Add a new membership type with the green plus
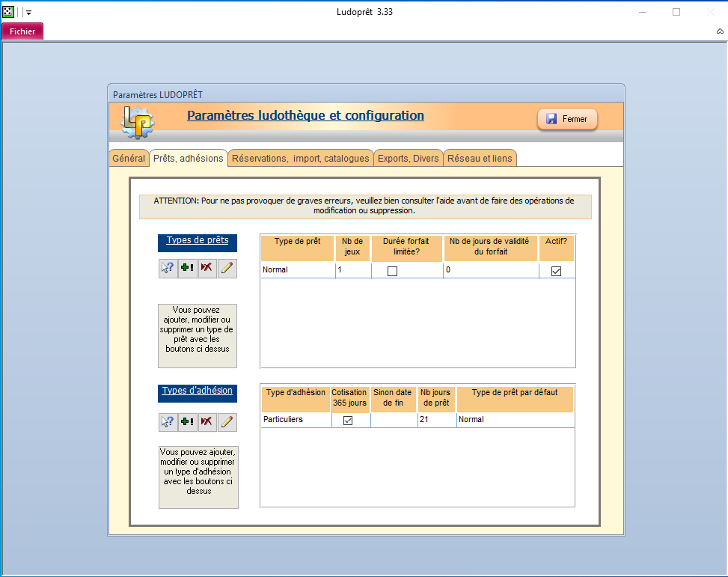This screenshot has height=577, width=728. (188, 422)
